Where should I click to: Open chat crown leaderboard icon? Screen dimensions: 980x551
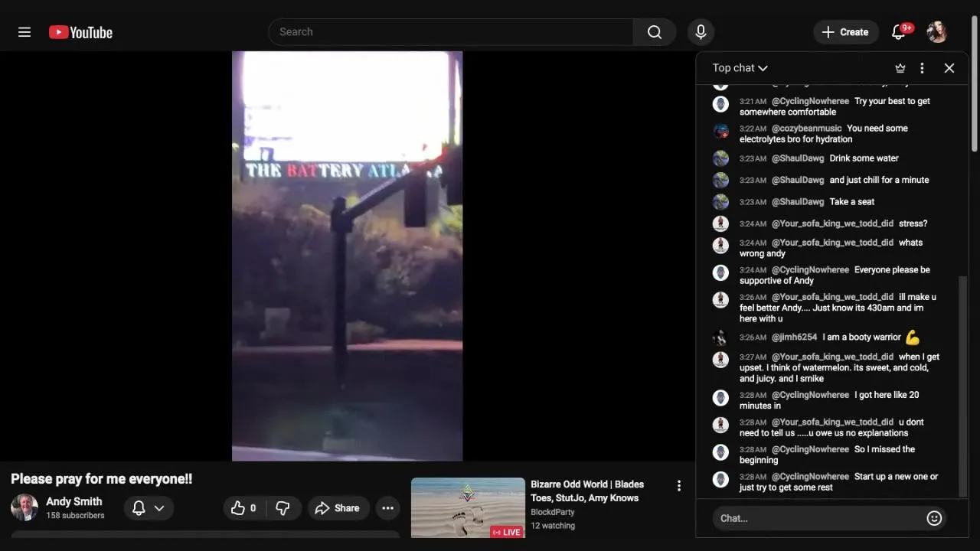900,68
